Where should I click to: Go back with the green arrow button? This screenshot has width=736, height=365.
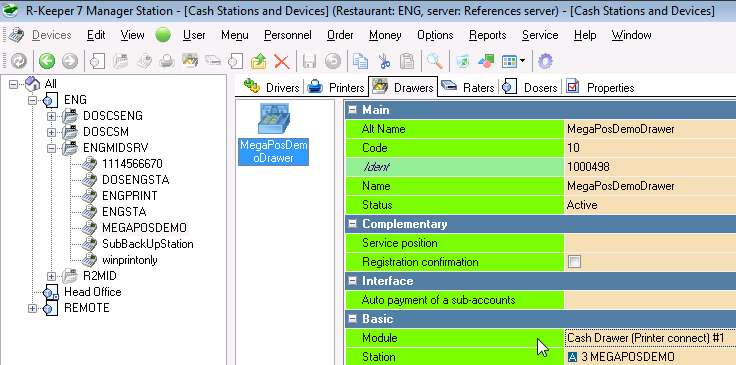(x=46, y=61)
